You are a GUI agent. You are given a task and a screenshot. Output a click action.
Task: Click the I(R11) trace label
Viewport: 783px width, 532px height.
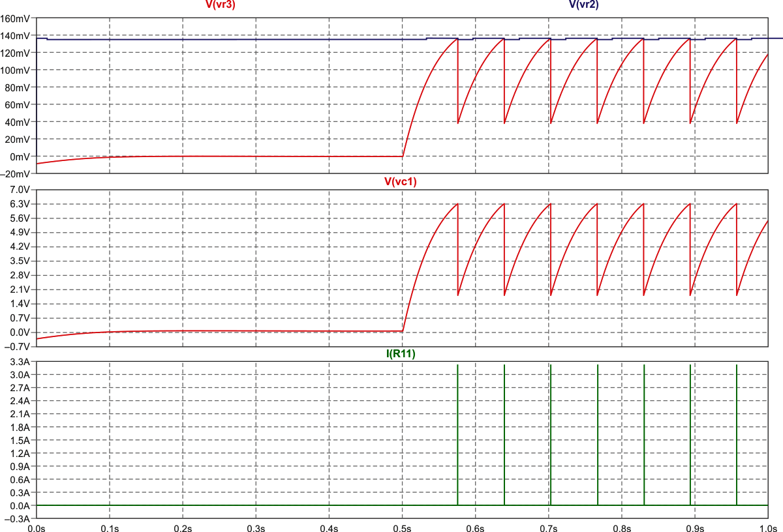401,354
